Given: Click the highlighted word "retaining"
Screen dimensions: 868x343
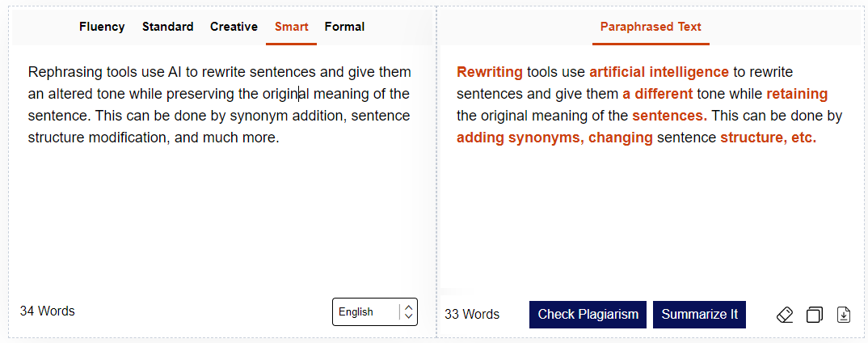Looking at the screenshot, I should pos(797,94).
